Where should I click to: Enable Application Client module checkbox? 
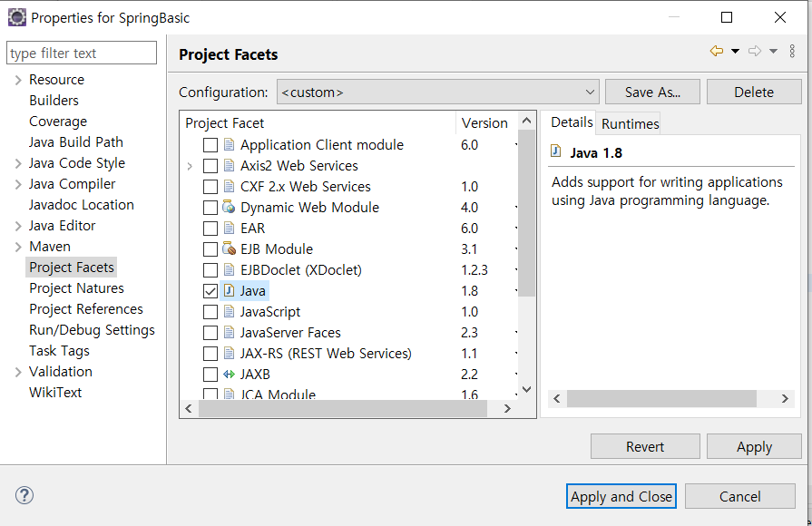[210, 145]
